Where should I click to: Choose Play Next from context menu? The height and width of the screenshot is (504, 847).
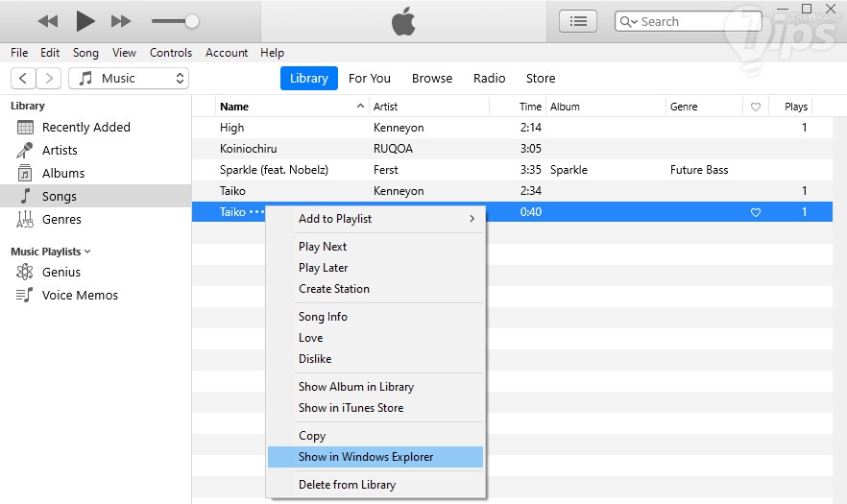tap(375, 247)
